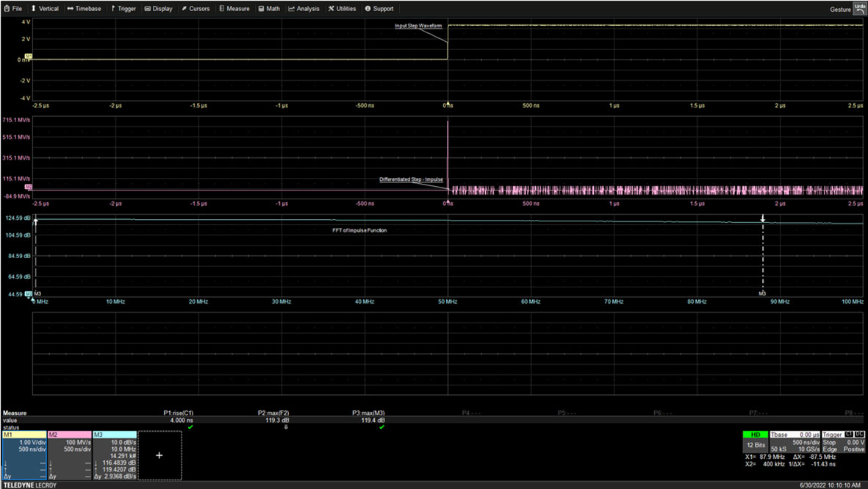The height and width of the screenshot is (489, 868).
Task: Open the Analysis menu
Action: pos(304,9)
